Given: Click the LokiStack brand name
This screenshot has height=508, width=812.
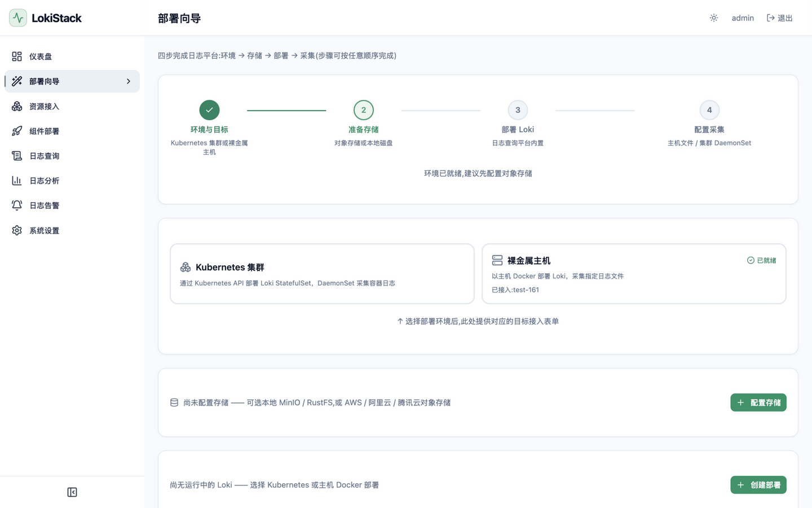Looking at the screenshot, I should coord(56,18).
